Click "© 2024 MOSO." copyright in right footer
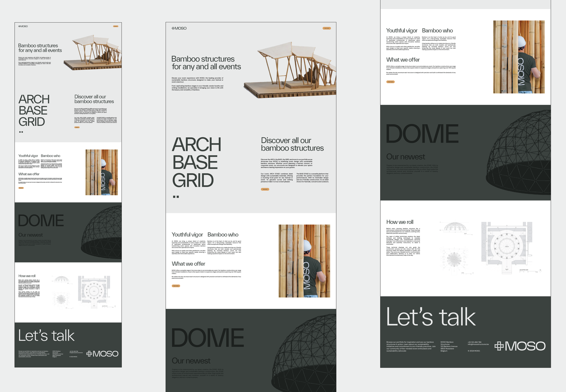The height and width of the screenshot is (392, 566). point(474,351)
